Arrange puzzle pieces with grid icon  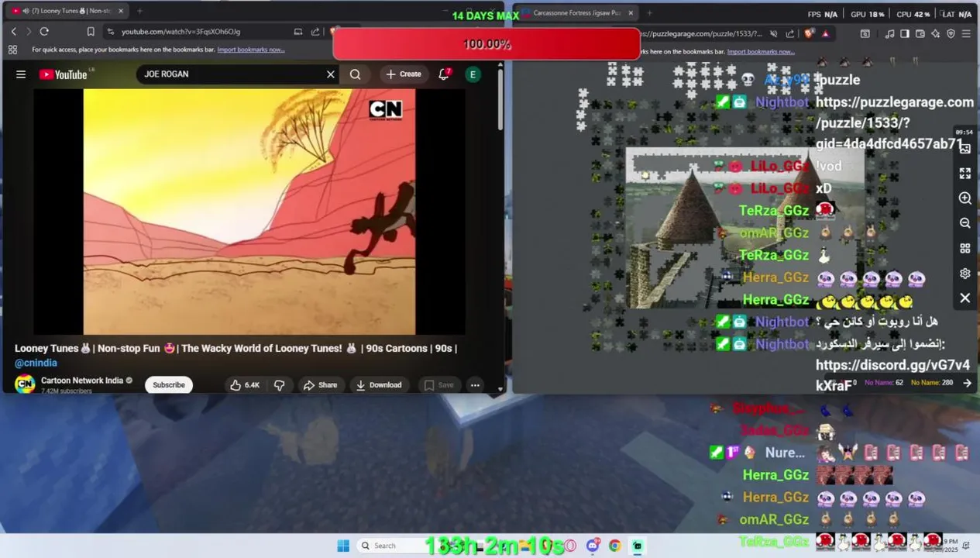[965, 248]
